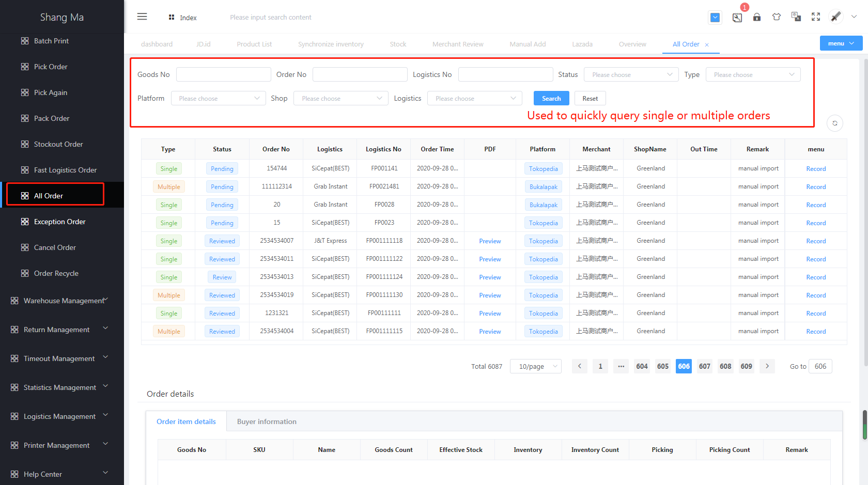Image resolution: width=868 pixels, height=485 pixels.
Task: Open Stockout Order in the sidebar
Action: tap(58, 144)
